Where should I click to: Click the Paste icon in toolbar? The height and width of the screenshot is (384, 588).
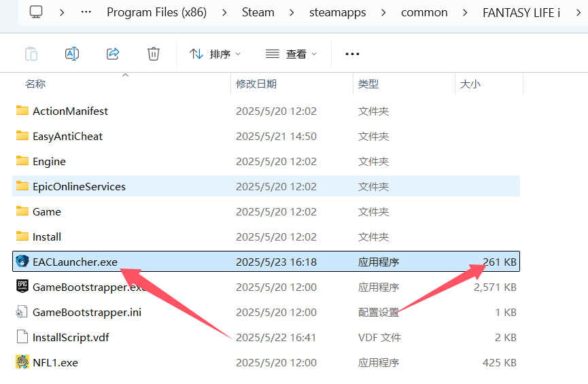(x=31, y=54)
